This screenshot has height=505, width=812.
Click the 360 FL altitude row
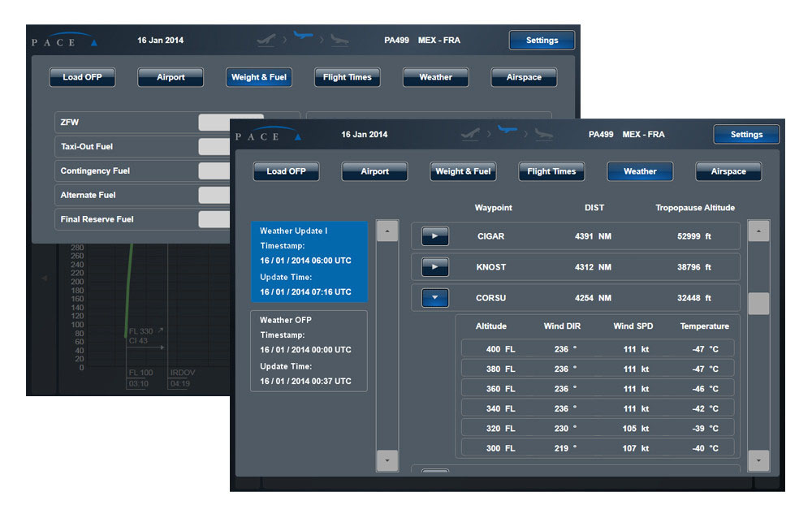(x=598, y=388)
